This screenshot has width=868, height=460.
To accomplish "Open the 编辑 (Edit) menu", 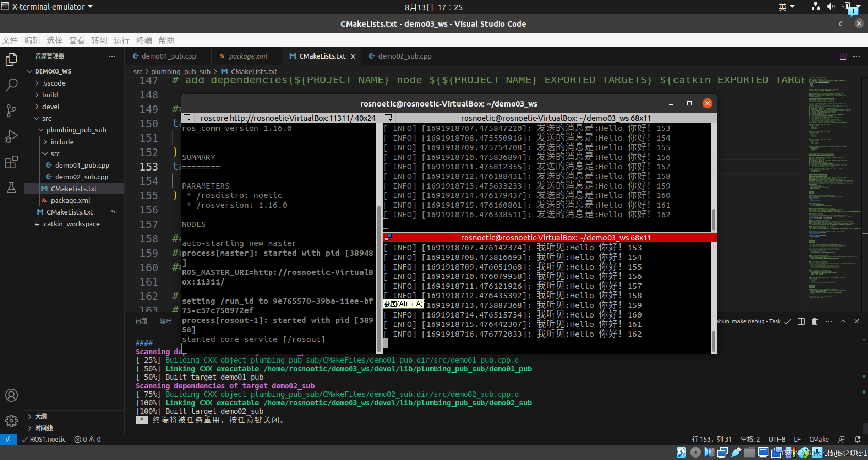I will pos(32,40).
